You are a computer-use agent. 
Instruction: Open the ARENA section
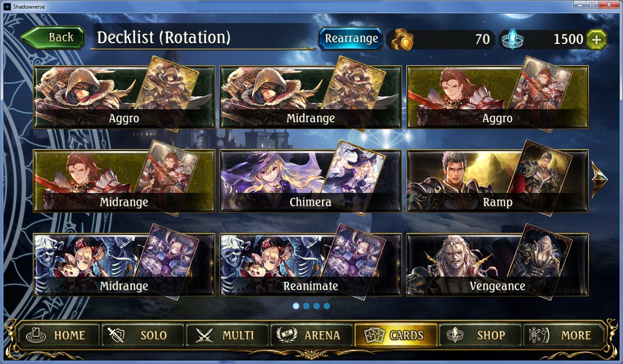311,335
